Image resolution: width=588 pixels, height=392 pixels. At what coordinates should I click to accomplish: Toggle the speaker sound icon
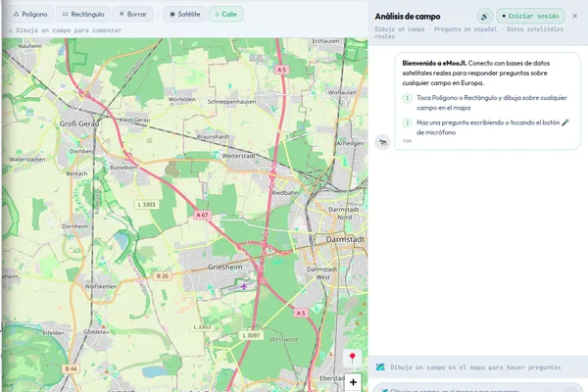484,16
